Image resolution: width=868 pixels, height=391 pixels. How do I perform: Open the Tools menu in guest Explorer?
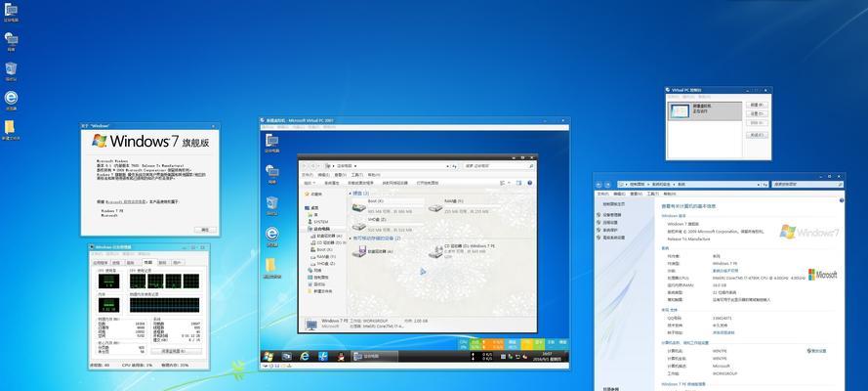click(356, 174)
